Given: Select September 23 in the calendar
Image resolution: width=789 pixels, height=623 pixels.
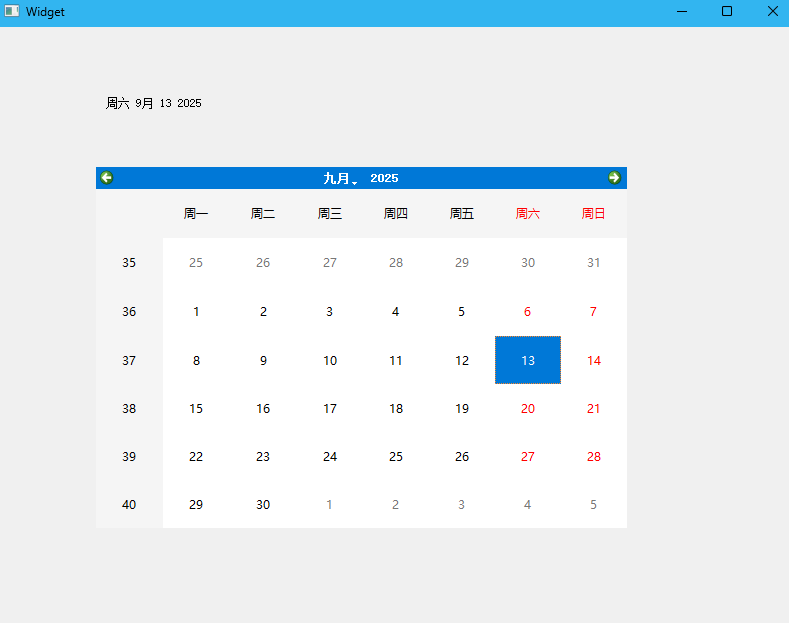Looking at the screenshot, I should [x=263, y=456].
